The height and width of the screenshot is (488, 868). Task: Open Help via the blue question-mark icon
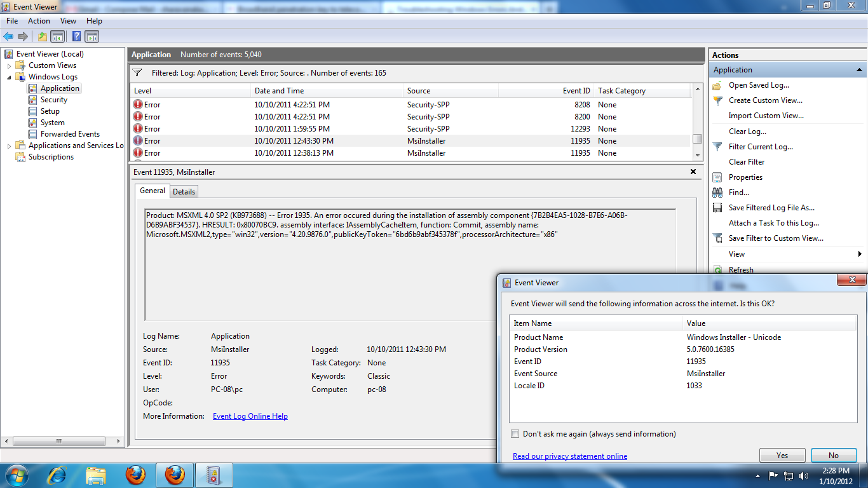[x=76, y=36]
